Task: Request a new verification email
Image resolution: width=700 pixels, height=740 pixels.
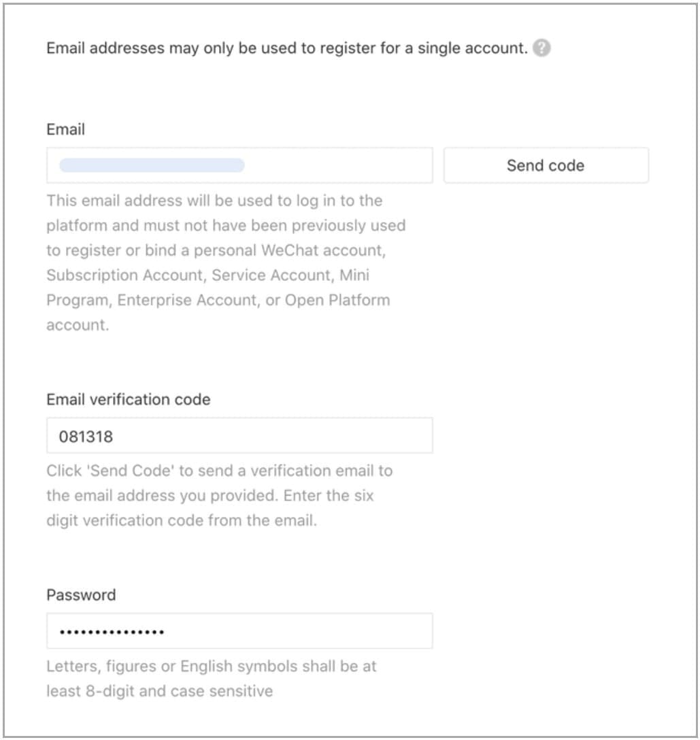Action: pos(546,165)
